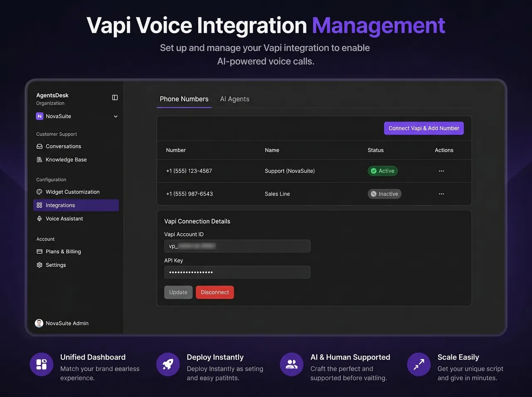Click the Unified Dashboard feature icon
This screenshot has width=532, height=397.
[x=42, y=364]
